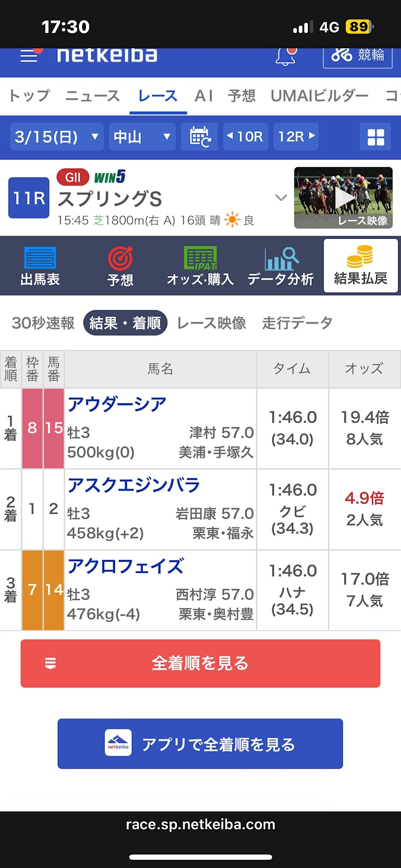Open 出馬表 race card
This screenshot has width=401, height=868.
(40, 265)
